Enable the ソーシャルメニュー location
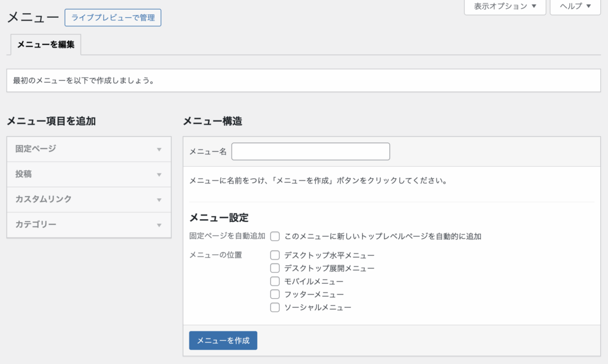This screenshot has width=608, height=364. tap(275, 308)
